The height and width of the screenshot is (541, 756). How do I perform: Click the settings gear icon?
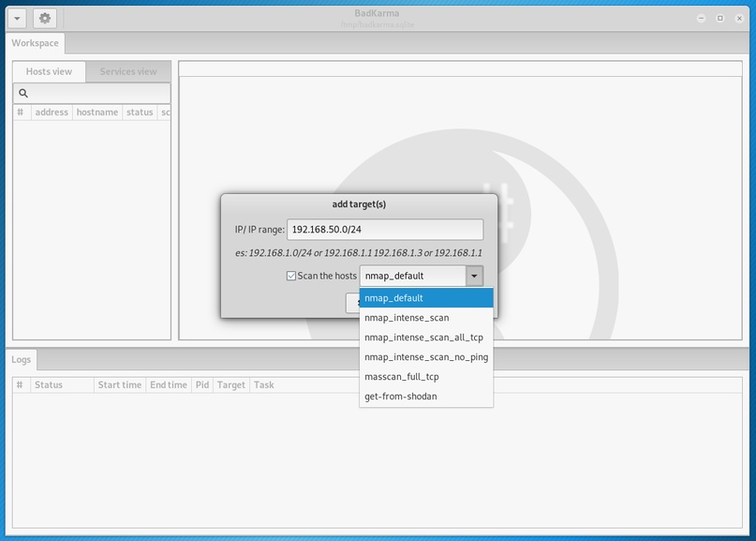point(44,18)
